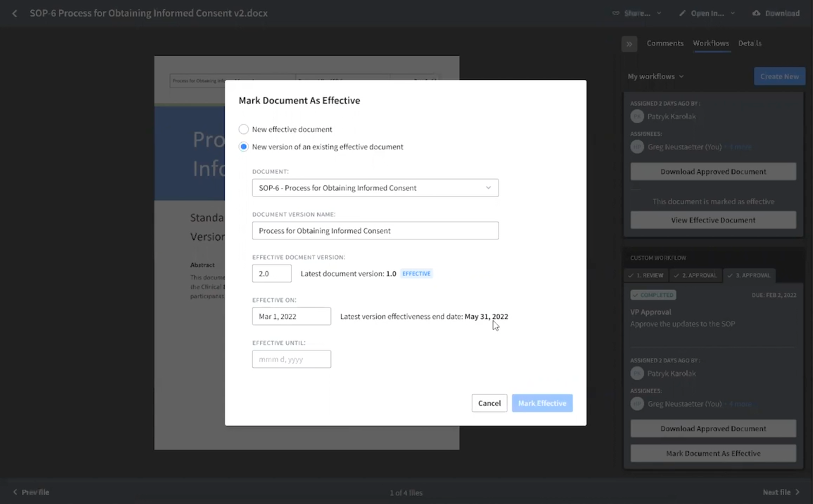Click the Effective On date field
This screenshot has width=813, height=504.
coord(291,316)
